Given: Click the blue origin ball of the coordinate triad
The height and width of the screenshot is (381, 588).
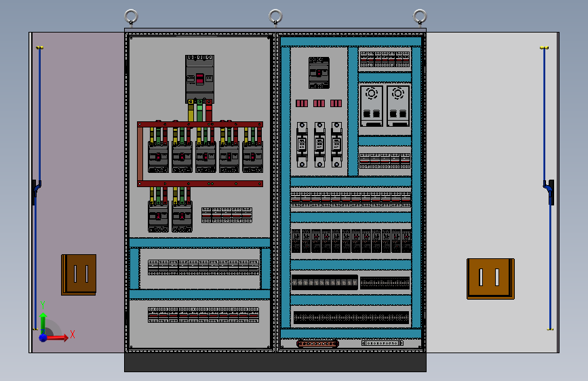Looking at the screenshot, I should pos(43,338).
